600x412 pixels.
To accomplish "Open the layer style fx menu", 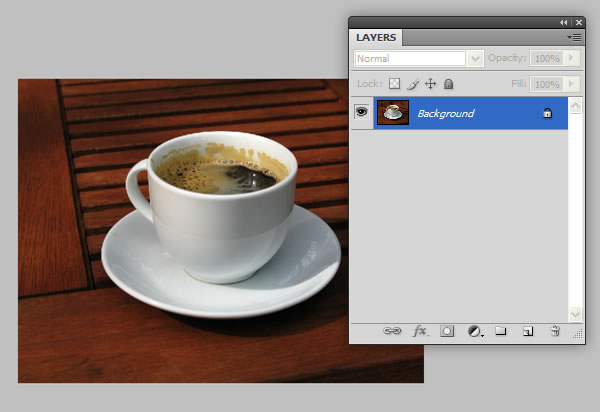I will [420, 331].
